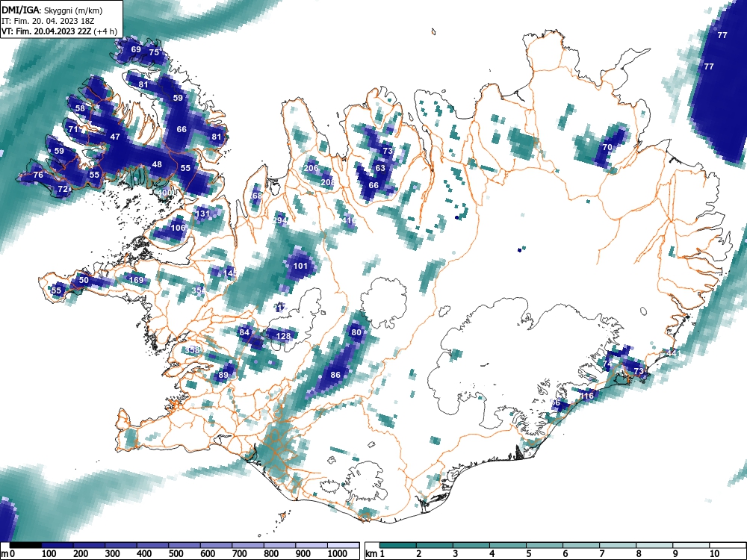Select the lightest lavender swatch above 1000 on the legend
The width and height of the screenshot is (747, 560).
344,545
